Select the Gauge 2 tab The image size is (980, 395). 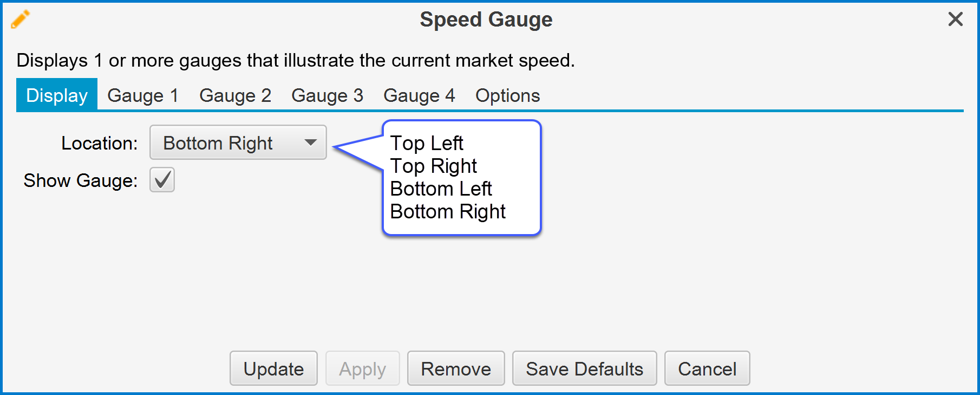coord(235,95)
